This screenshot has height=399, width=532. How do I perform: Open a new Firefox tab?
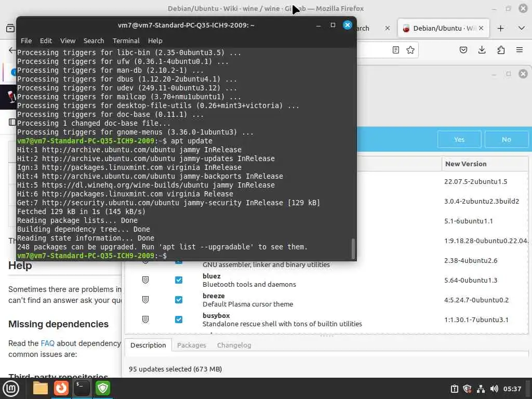(x=500, y=28)
